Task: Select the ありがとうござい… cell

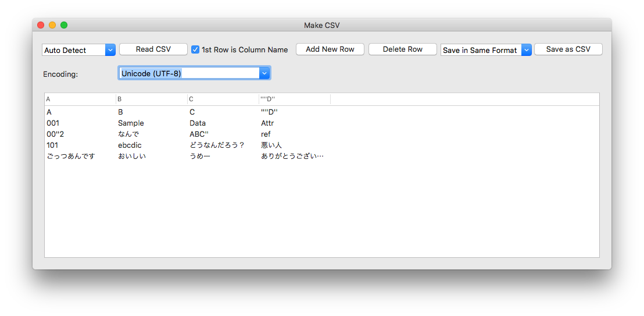Action: pos(292,157)
